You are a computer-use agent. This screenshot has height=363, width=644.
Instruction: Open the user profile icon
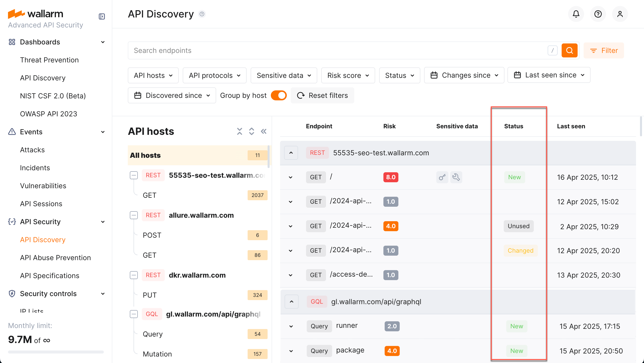pos(620,14)
